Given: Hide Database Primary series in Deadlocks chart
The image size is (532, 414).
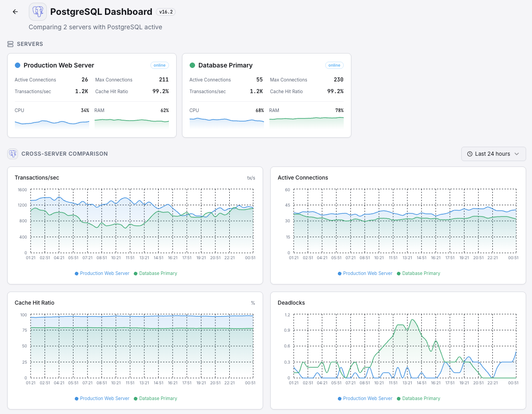Looking at the screenshot, I should pos(418,398).
